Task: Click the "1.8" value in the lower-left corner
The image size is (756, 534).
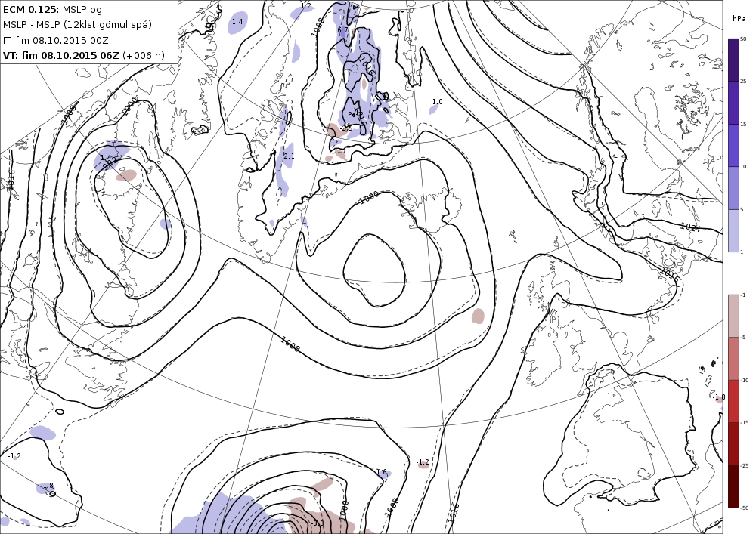Action: (48, 486)
